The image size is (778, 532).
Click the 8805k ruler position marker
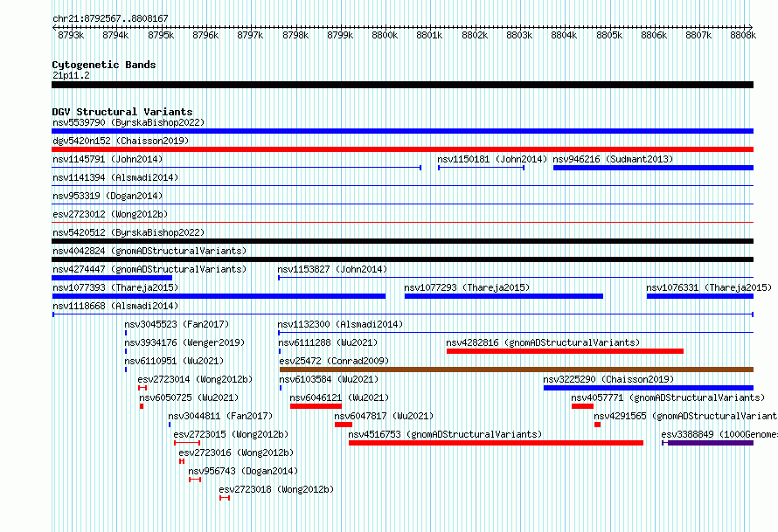(x=608, y=35)
